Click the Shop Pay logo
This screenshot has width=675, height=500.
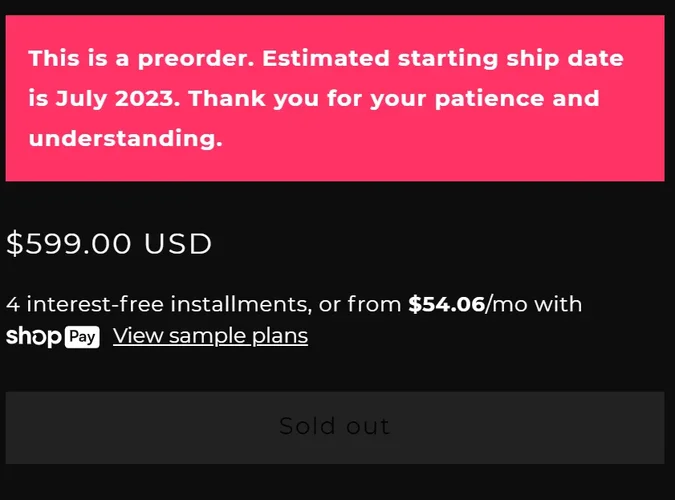pos(52,337)
